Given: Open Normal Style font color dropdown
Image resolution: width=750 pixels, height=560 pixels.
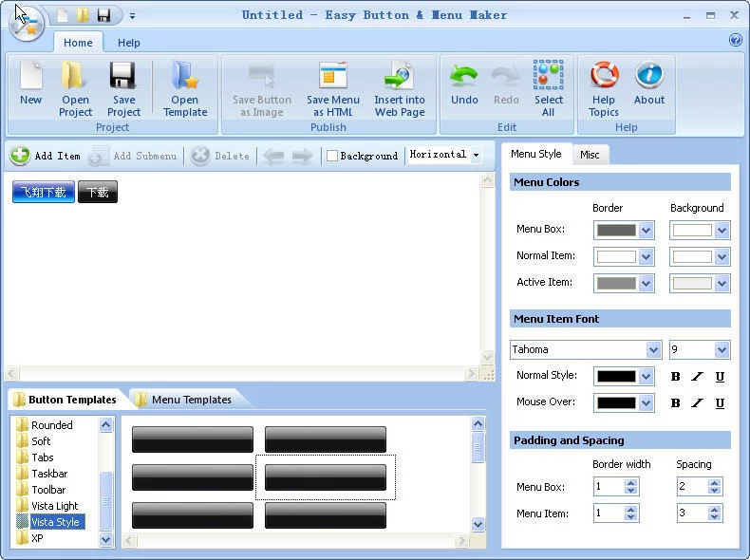Looking at the screenshot, I should click(647, 377).
